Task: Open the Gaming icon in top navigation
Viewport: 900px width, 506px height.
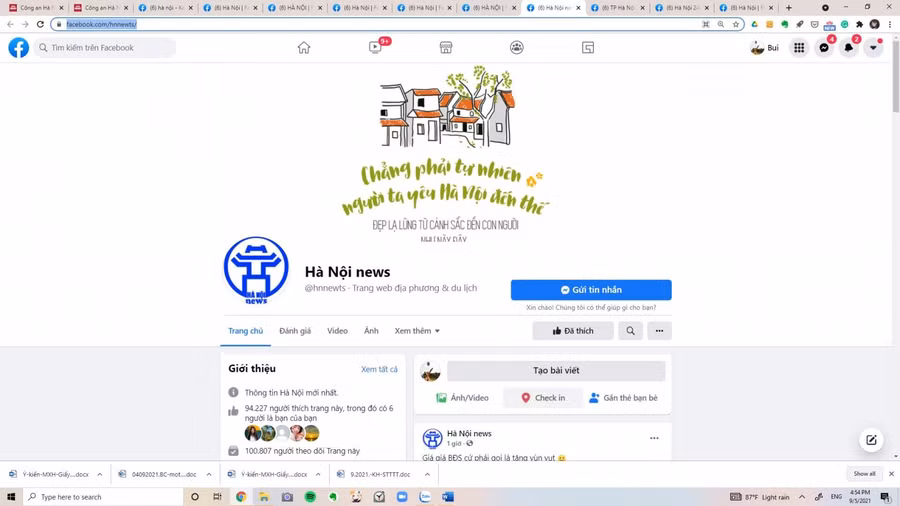Action: [x=588, y=48]
